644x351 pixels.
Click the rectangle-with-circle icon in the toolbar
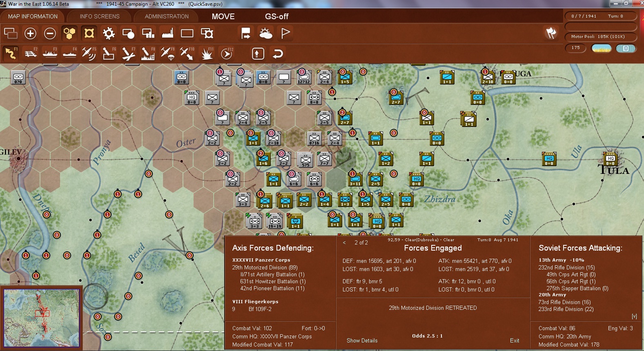128,33
